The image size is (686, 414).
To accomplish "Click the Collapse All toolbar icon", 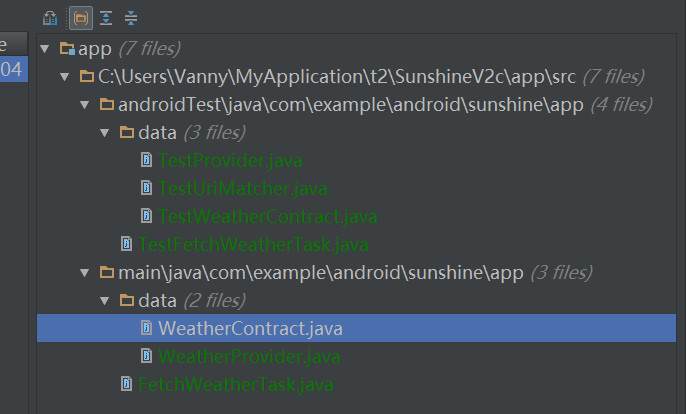I will tap(131, 18).
